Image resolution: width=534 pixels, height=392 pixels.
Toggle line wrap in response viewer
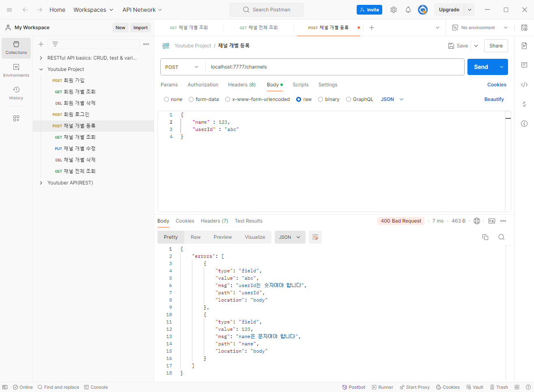[x=315, y=237]
